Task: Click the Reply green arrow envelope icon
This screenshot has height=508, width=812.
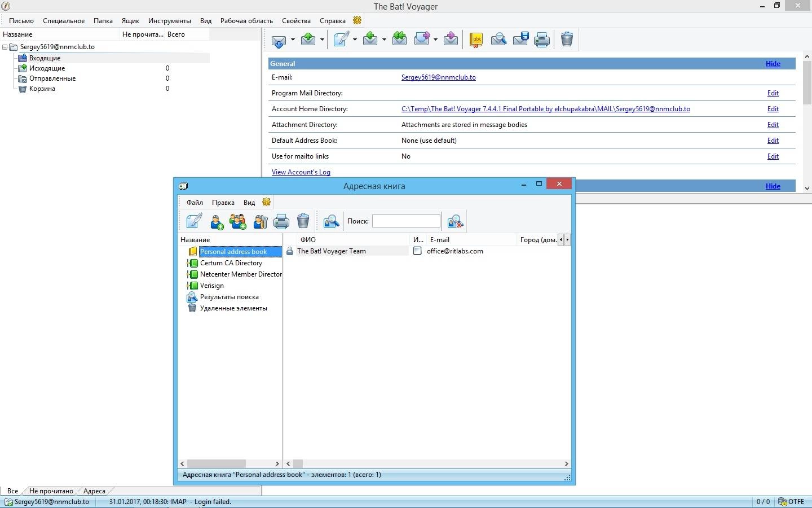Action: [x=370, y=39]
